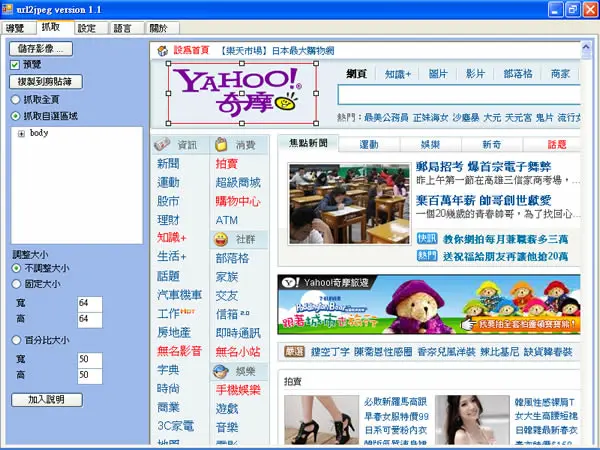Click the scroll-up arrow of the preview pane
Image resolution: width=600 pixels, height=450 pixels.
[586, 48]
